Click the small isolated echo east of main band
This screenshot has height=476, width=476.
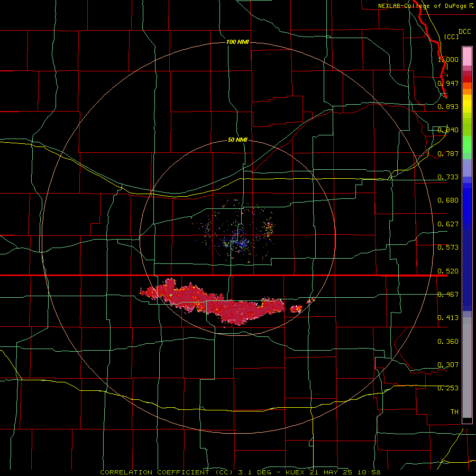296,309
